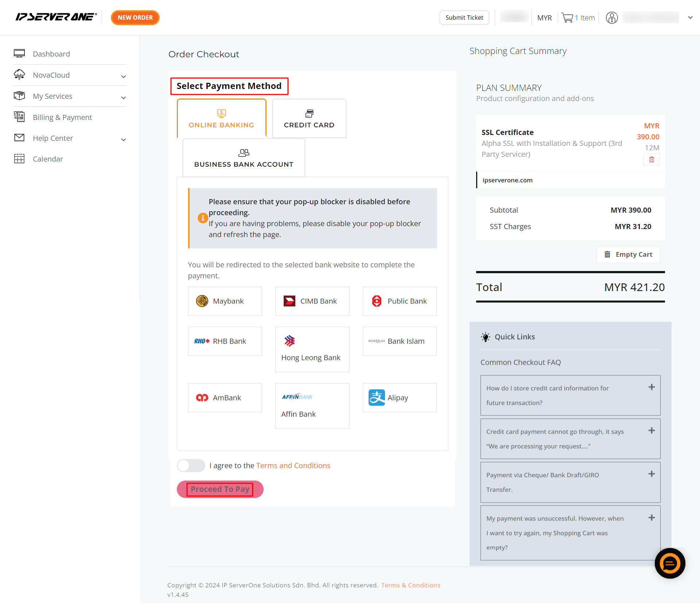Click the Subtotal MYR 390.00 value
Screen dimensions: 700x604
point(631,210)
